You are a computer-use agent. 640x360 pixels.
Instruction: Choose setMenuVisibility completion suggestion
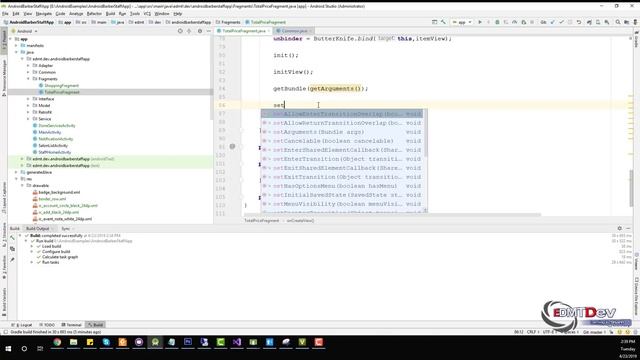pos(342,204)
